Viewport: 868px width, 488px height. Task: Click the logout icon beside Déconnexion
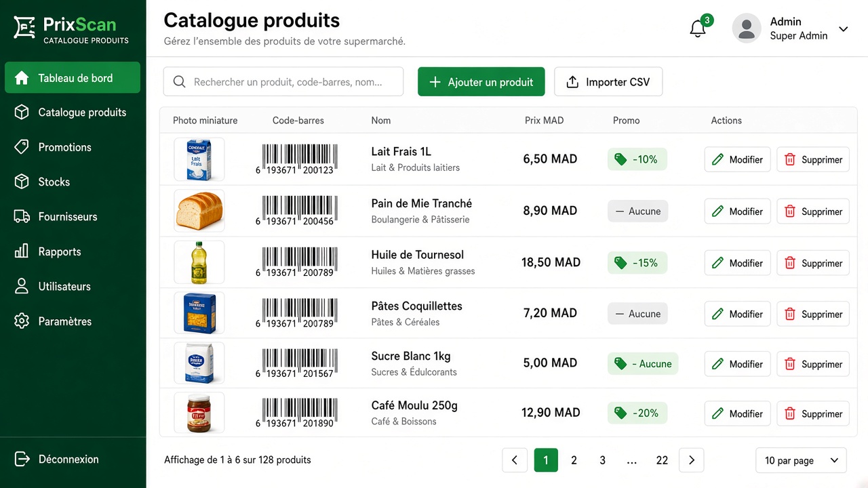(x=22, y=459)
